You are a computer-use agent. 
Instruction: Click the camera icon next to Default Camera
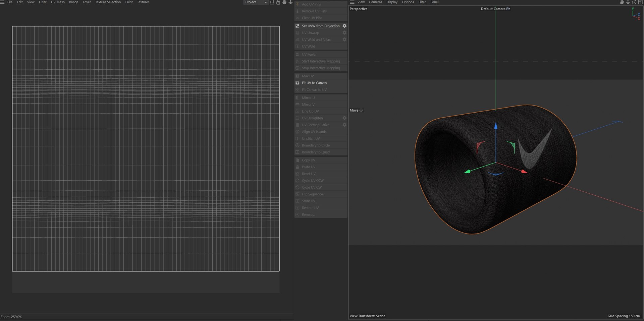click(508, 9)
